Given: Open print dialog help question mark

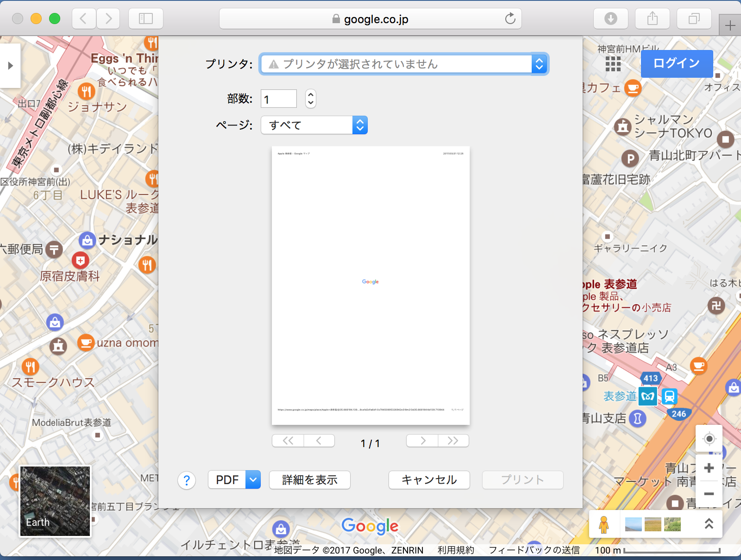Looking at the screenshot, I should [186, 480].
